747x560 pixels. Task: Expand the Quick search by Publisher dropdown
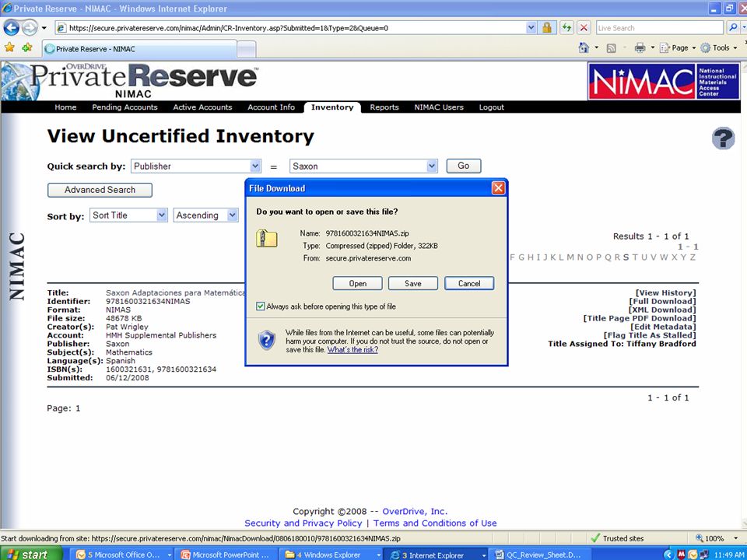pos(256,166)
